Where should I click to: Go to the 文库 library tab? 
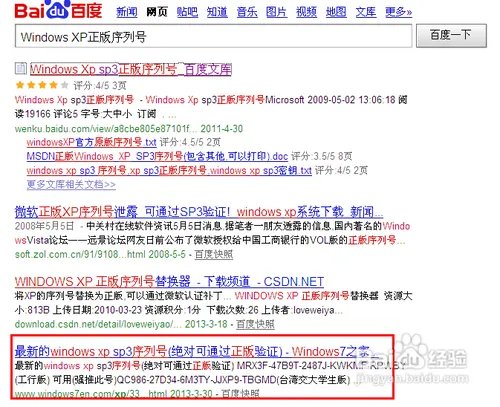(366, 12)
